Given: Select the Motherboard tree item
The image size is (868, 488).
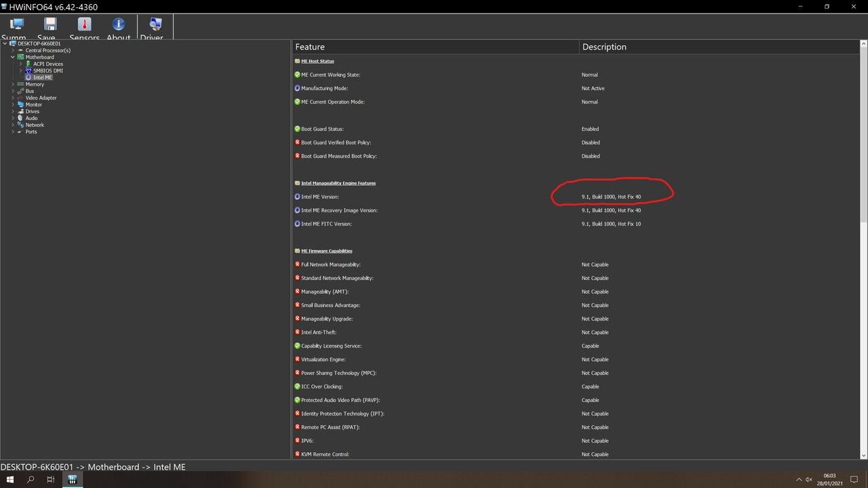Looking at the screenshot, I should 40,57.
